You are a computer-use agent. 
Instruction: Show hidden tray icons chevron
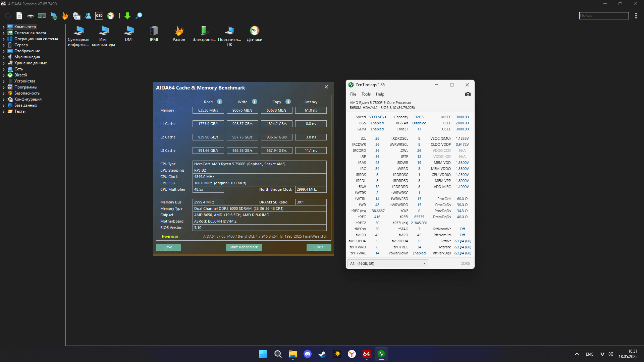(x=577, y=354)
